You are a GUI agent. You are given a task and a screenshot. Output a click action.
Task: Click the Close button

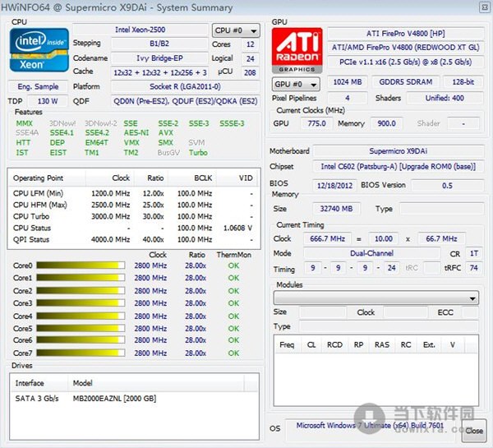click(474, 431)
